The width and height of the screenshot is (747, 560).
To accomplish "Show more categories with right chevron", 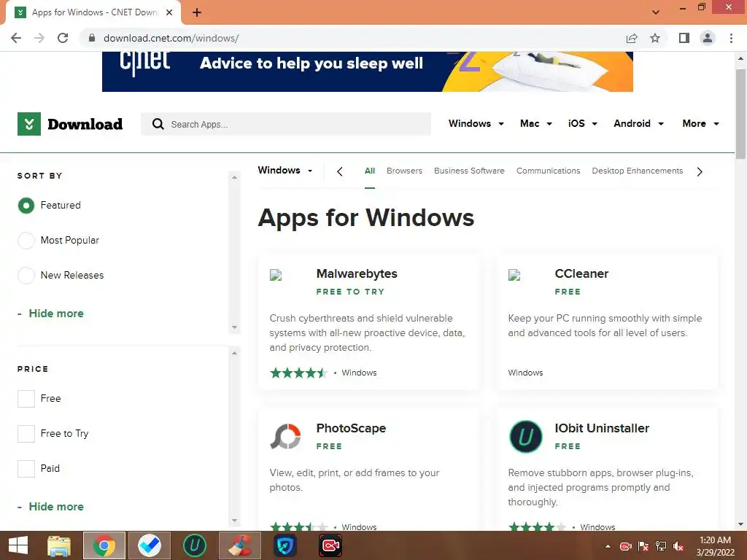I will 700,171.
